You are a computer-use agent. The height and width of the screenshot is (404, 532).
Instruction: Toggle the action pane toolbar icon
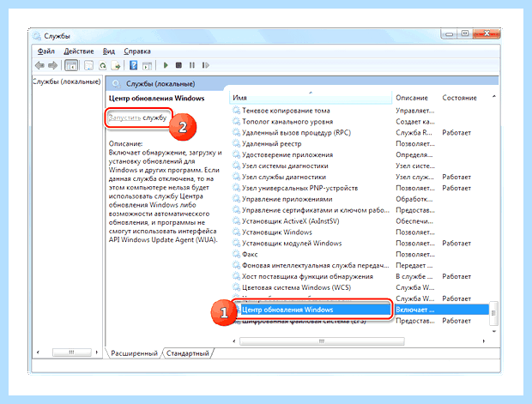[147, 65]
